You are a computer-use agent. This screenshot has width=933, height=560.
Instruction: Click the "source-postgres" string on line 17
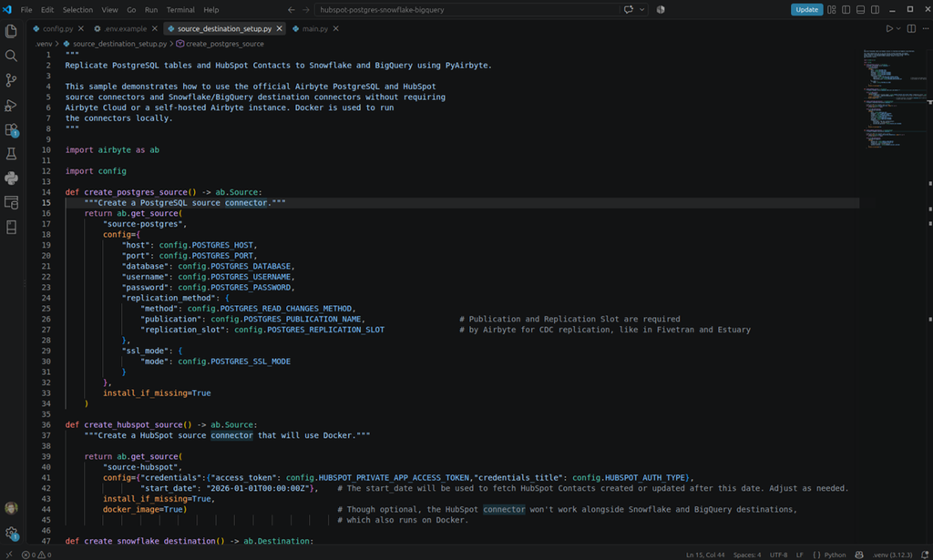(x=143, y=224)
